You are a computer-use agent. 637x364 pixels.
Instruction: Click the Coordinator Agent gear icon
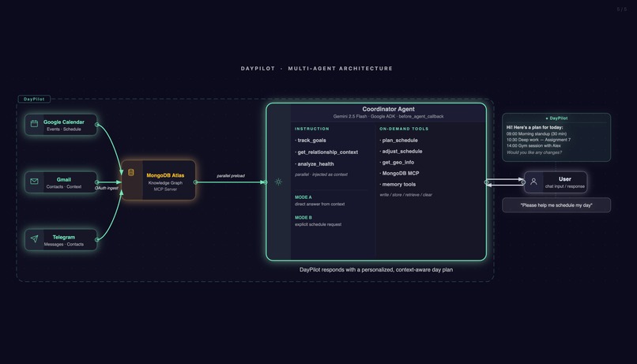[x=278, y=182]
